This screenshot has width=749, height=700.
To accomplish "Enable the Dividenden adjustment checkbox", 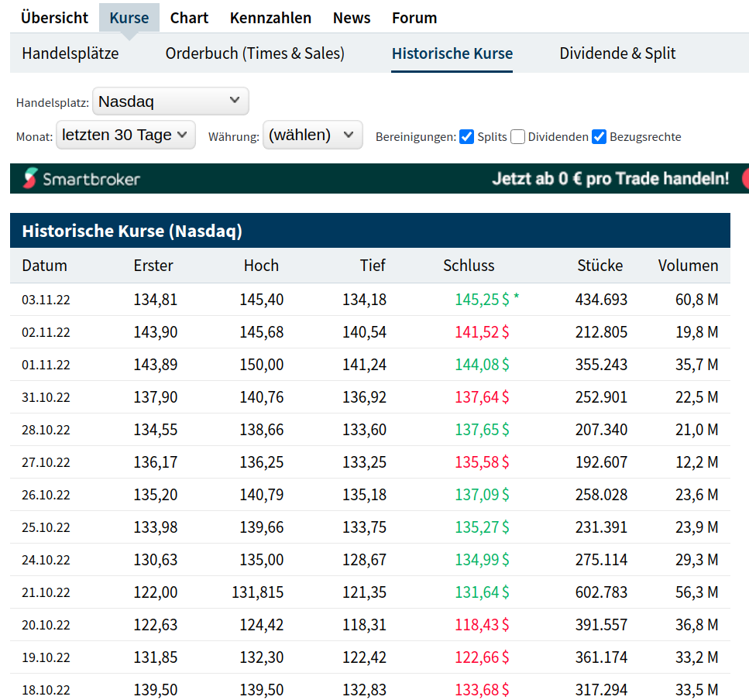I will 518,137.
